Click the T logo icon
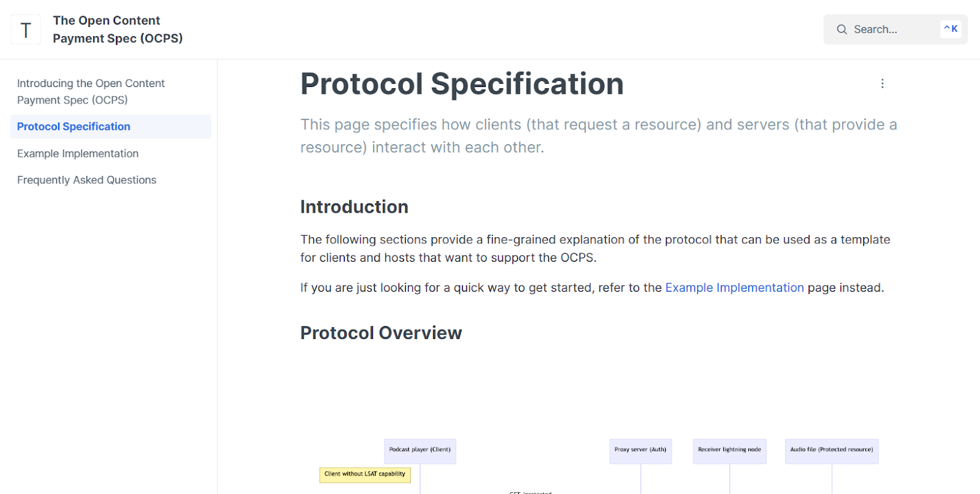 pyautogui.click(x=26, y=29)
